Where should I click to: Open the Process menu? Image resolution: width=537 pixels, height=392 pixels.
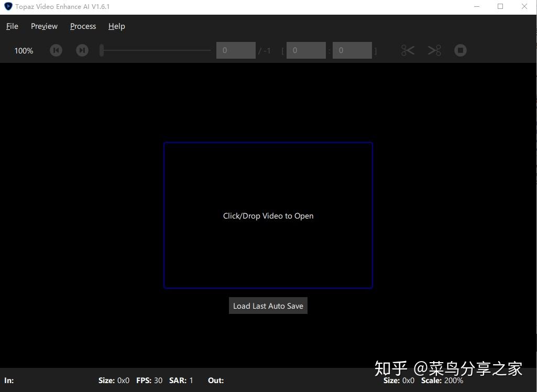[x=83, y=26]
